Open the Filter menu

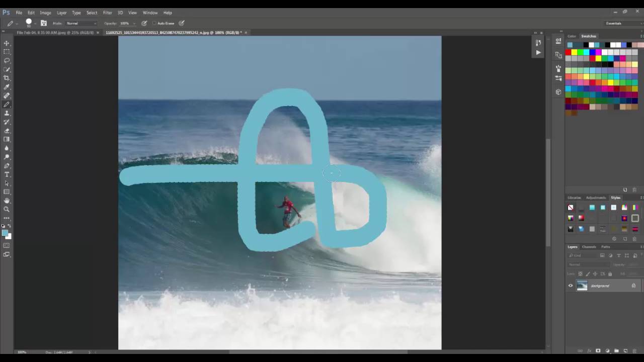(x=107, y=13)
